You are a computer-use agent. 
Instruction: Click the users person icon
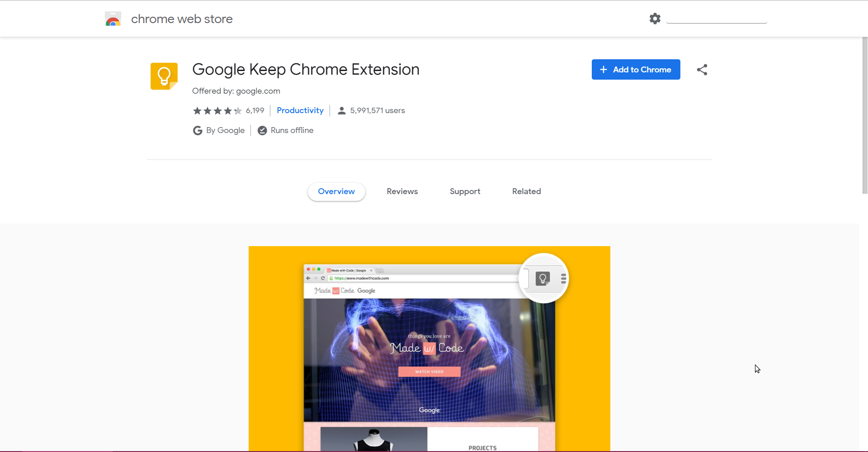342,111
